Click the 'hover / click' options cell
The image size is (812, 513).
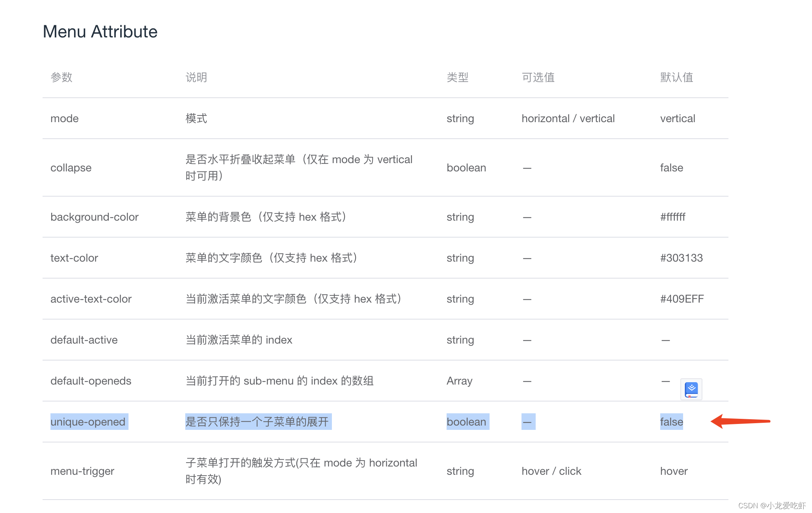tap(551, 471)
